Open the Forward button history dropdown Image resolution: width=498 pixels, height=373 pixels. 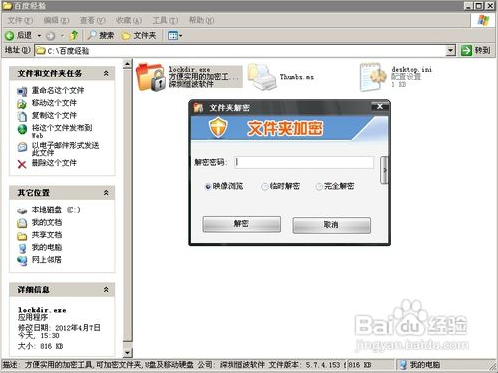coord(62,35)
